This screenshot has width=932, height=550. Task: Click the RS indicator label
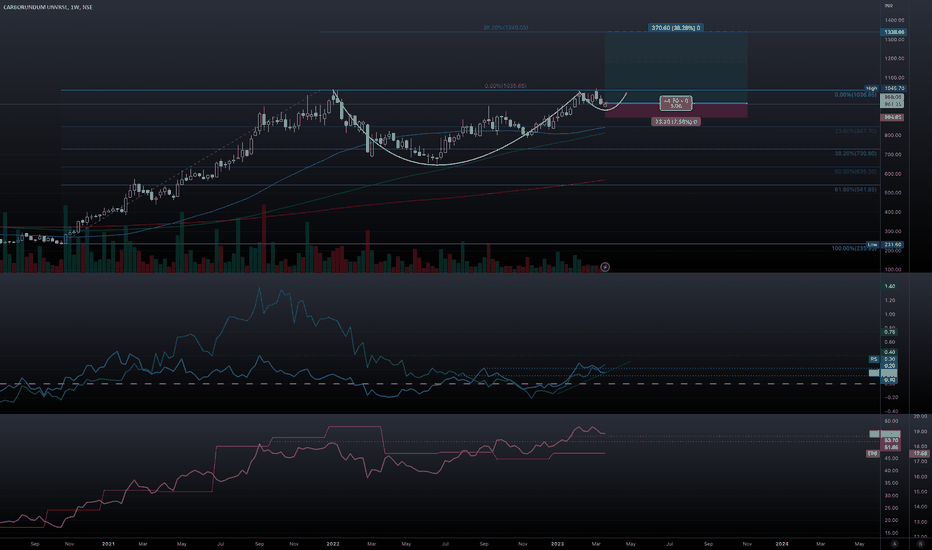[x=874, y=359]
